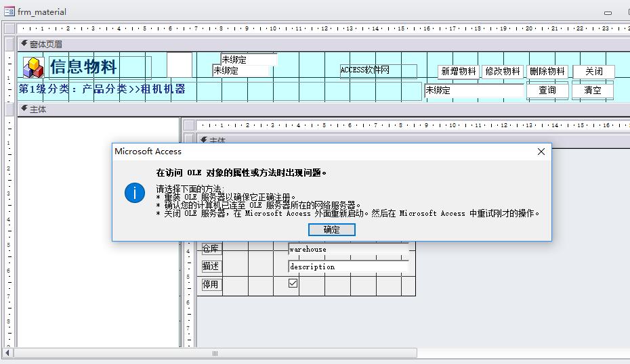630x364 pixels.
Task: Minimize the frm_material window
Action: pos(608,12)
